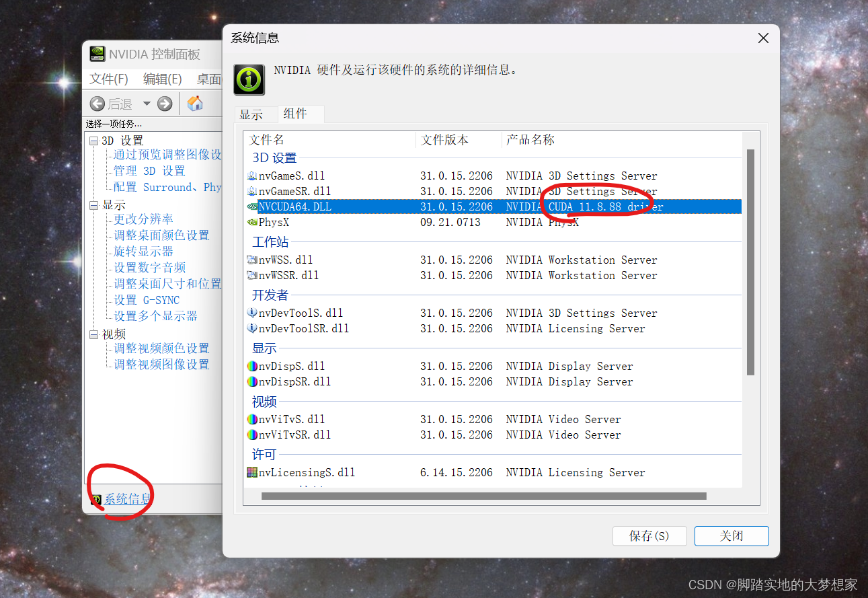Open the Back button history dropdown arrow

147,104
